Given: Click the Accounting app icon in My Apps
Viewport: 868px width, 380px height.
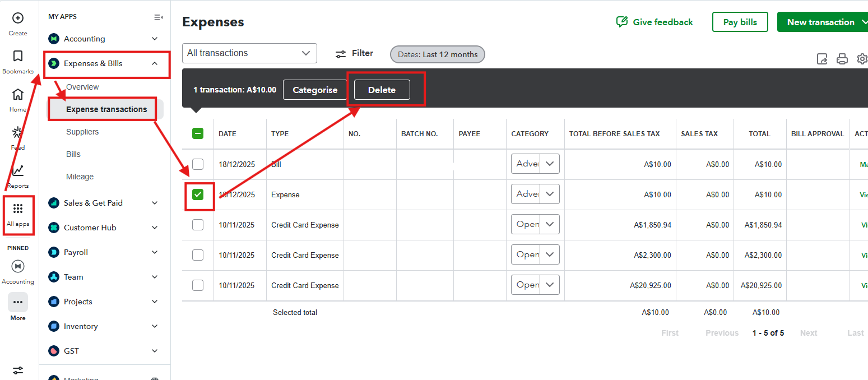Looking at the screenshot, I should pyautogui.click(x=54, y=39).
